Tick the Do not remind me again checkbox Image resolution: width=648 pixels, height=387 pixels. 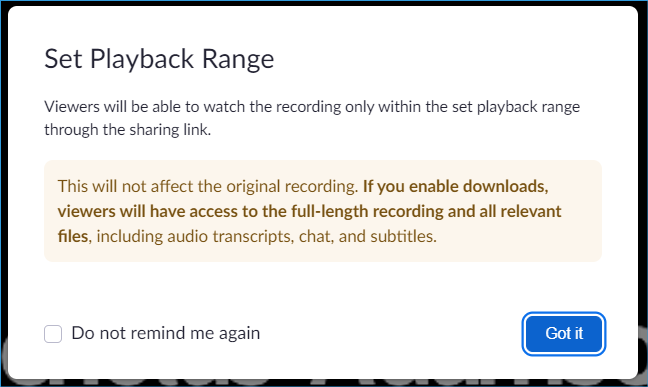(x=53, y=334)
